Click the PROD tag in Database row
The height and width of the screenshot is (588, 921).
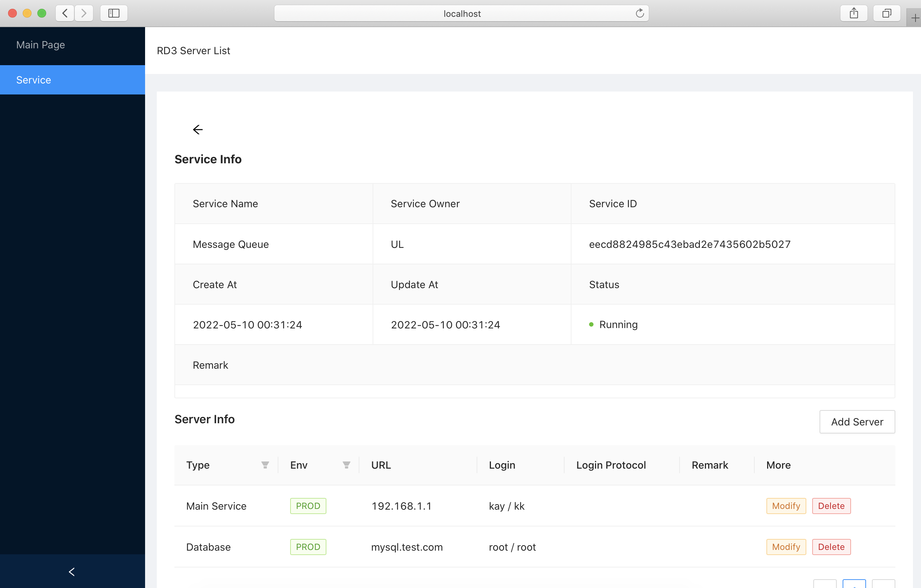click(x=308, y=547)
